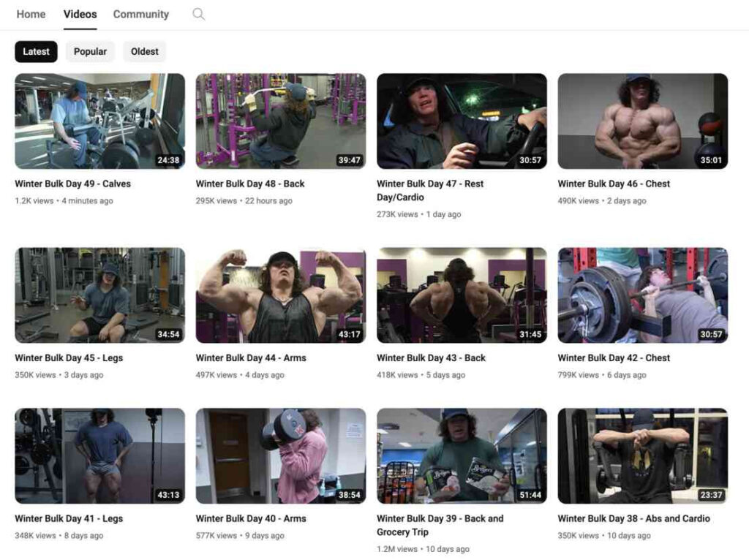Open Winter Bulk Day 47 Rest Day thumbnail
Screen dimensions: 749x560
462,121
